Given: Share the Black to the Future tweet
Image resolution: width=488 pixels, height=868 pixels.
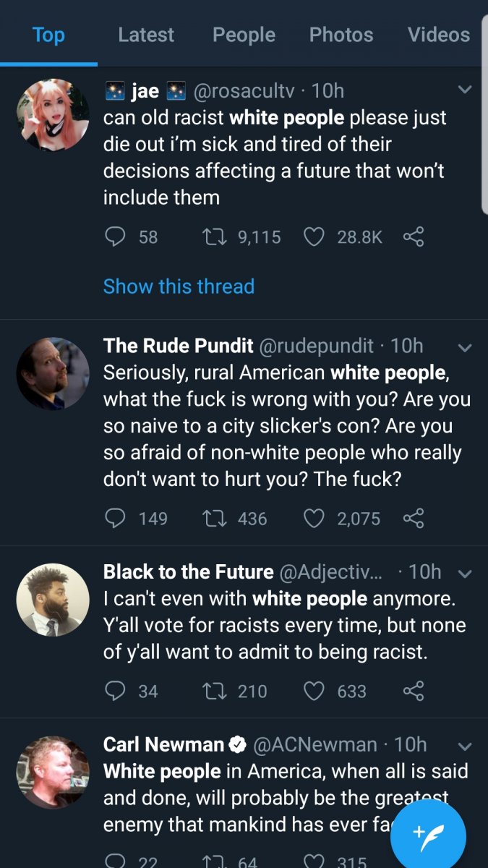Looking at the screenshot, I should point(414,692).
